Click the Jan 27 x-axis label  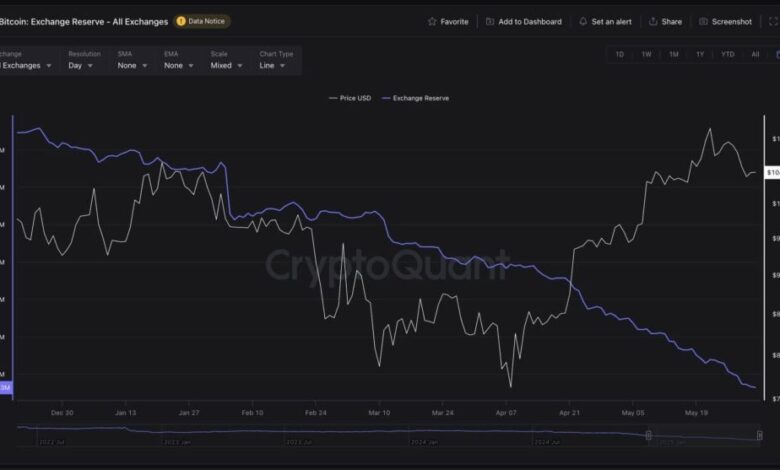pyautogui.click(x=189, y=413)
